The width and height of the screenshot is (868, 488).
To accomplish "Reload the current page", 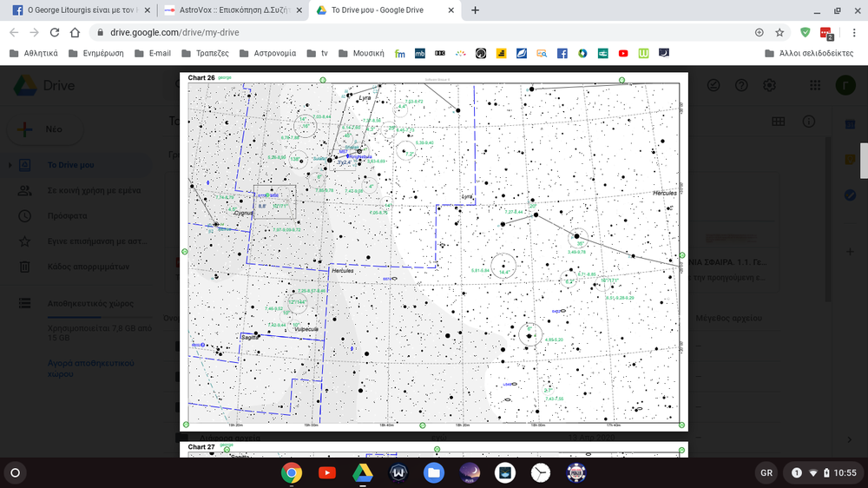I will coord(54,32).
